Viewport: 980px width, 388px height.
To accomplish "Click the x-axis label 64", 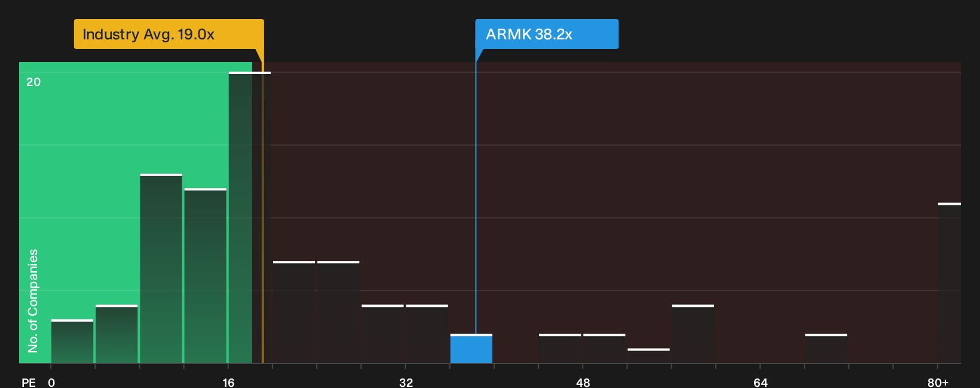I will pos(761,382).
